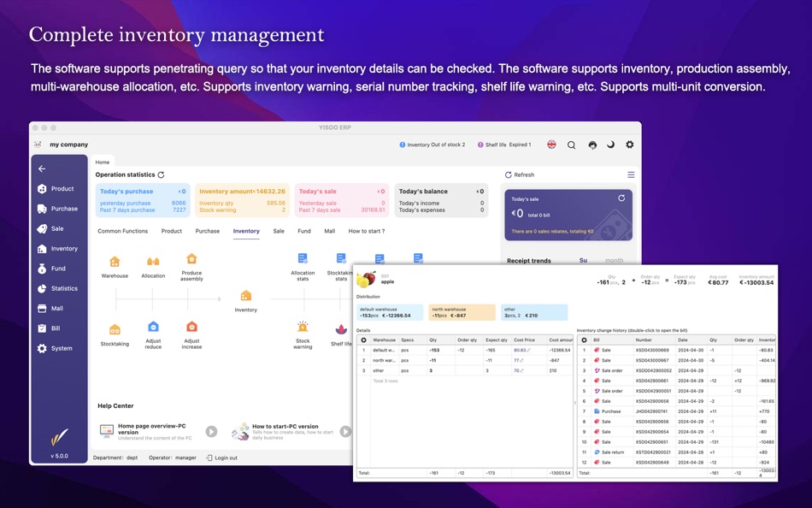The width and height of the screenshot is (812, 508).
Task: Open Sale module in the sidebar
Action: tap(50, 228)
